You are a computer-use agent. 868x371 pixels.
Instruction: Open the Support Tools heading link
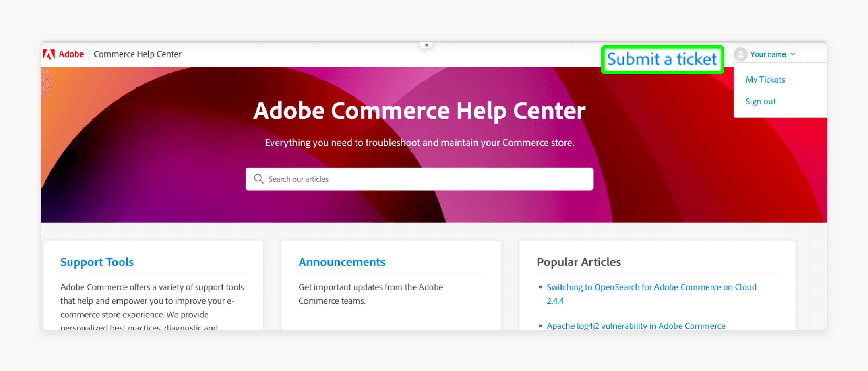click(97, 262)
